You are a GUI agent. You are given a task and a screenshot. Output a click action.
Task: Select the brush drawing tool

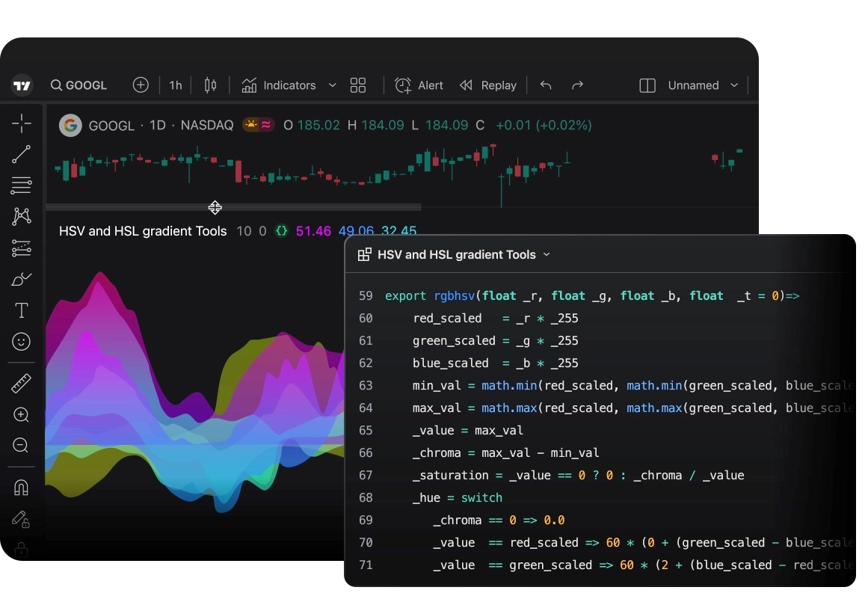[x=21, y=280]
